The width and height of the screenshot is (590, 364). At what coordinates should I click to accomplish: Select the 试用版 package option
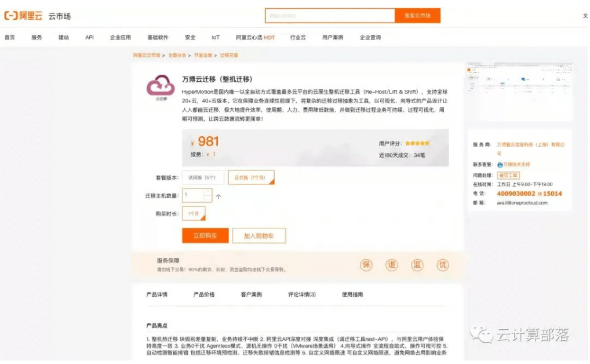tap(203, 177)
